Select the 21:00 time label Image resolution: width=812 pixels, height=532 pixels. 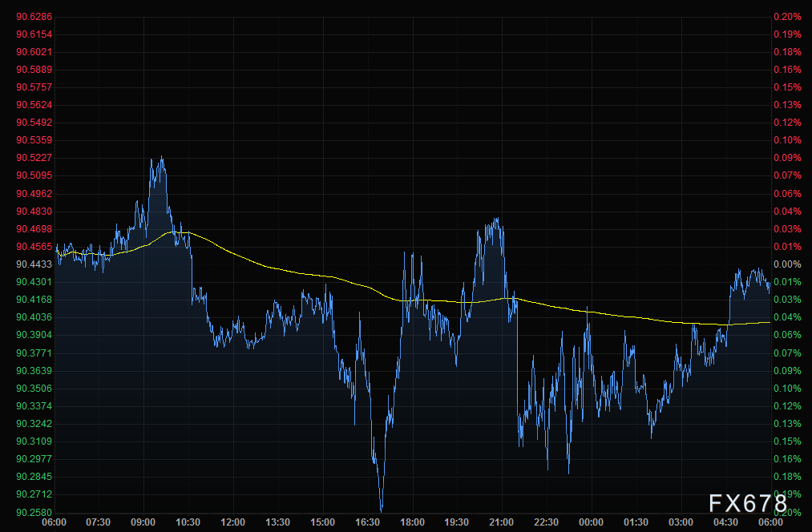(501, 522)
